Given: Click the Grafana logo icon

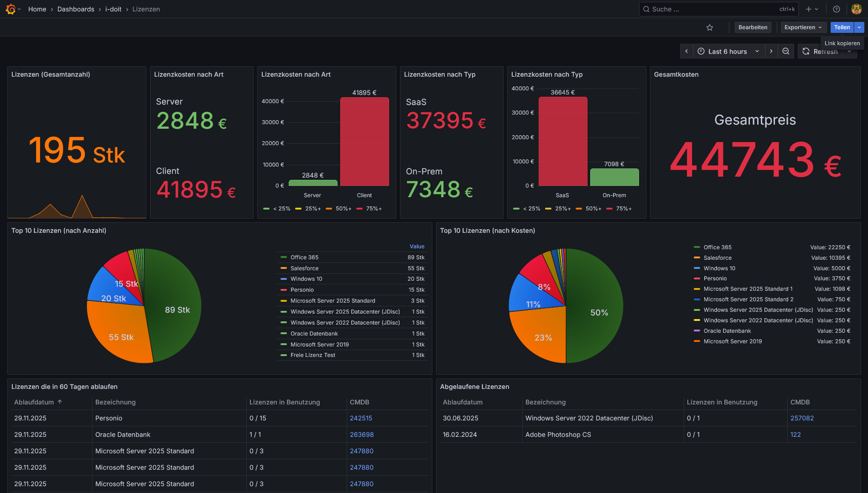Looking at the screenshot, I should 11,9.
